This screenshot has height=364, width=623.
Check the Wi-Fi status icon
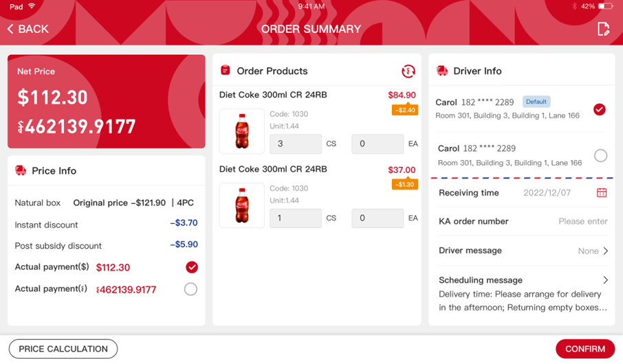pos(32,6)
